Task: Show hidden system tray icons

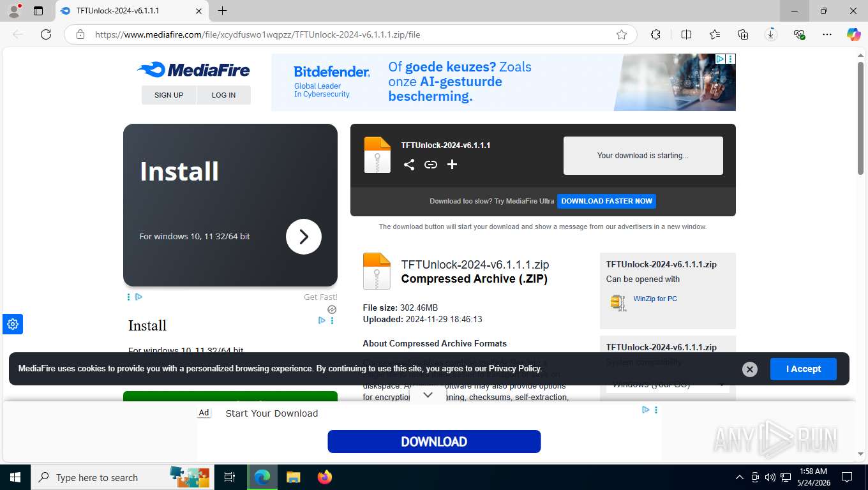Action: tap(740, 477)
